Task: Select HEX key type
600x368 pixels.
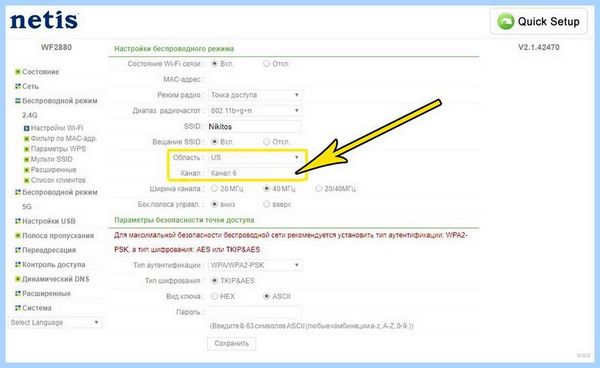Action: (x=215, y=296)
